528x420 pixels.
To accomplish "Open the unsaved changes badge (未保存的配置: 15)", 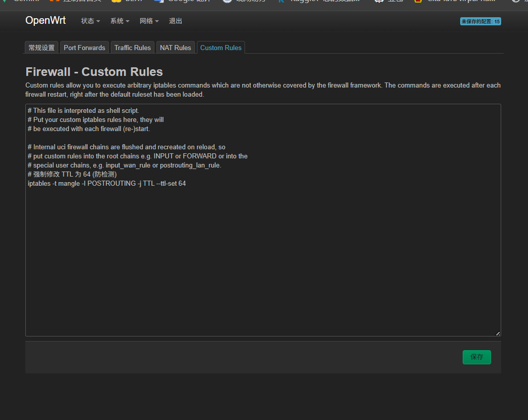I will pyautogui.click(x=480, y=21).
